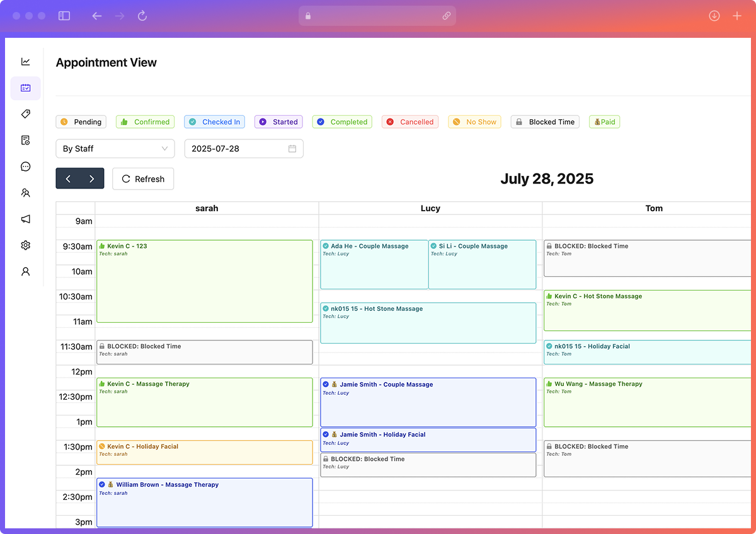Toggle the Started status legend tag
Viewport: 756px width, 534px height.
tap(279, 122)
